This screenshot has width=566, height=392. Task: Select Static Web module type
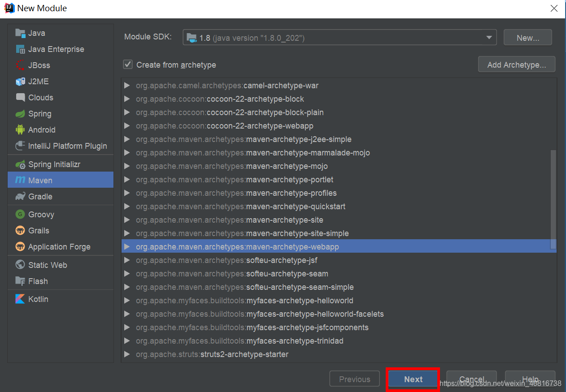(61, 265)
